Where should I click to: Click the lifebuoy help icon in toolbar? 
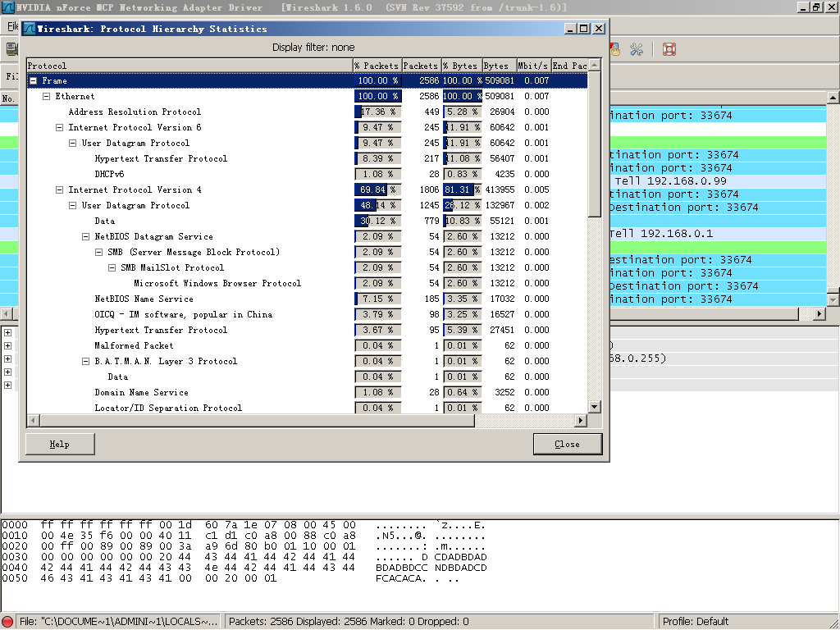pos(669,49)
